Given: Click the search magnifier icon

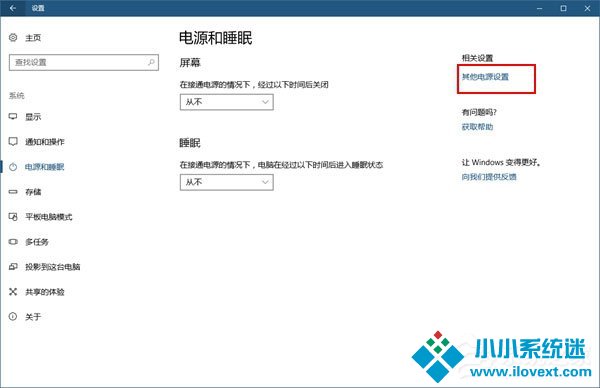Looking at the screenshot, I should [x=152, y=62].
